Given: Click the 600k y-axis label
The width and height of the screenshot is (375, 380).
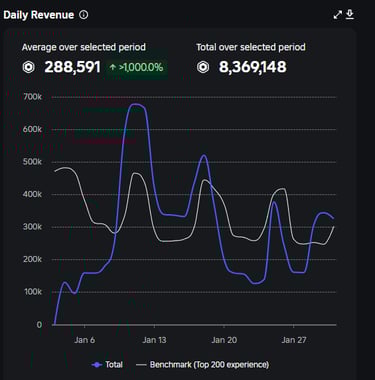Looking at the screenshot, I should (x=33, y=129).
